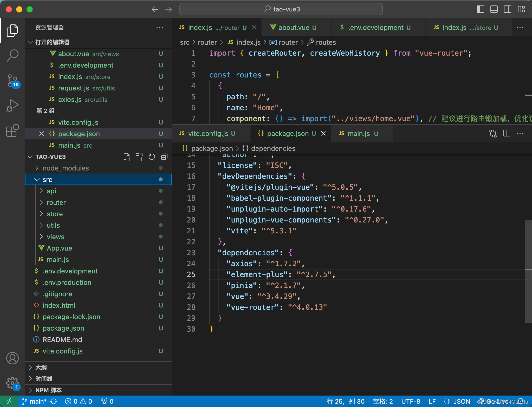Collapse all folders in explorer

[x=164, y=157]
